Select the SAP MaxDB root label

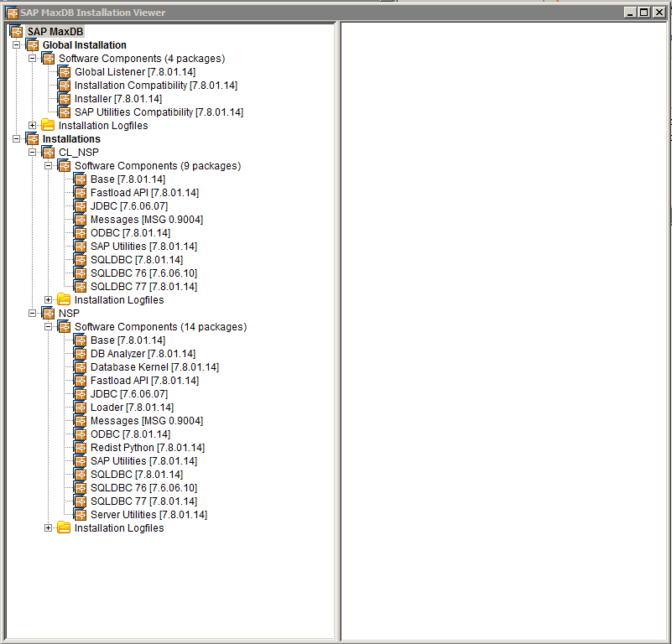click(55, 32)
